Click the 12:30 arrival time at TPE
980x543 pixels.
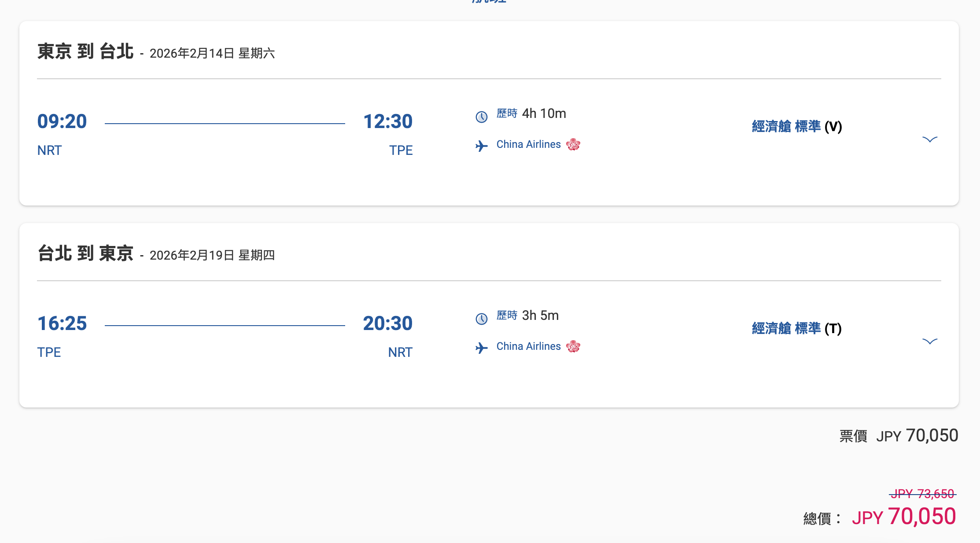[x=387, y=121]
